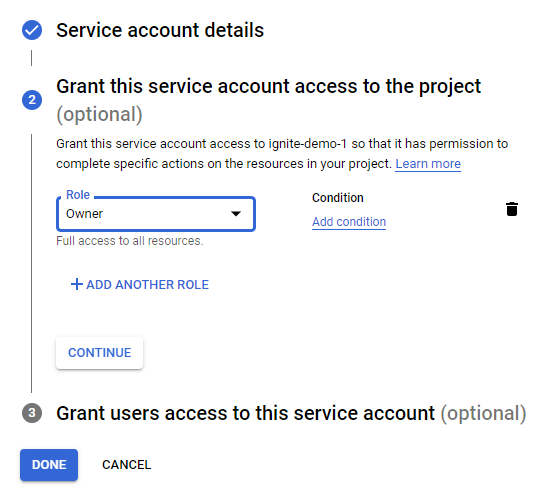The height and width of the screenshot is (491, 544).
Task: Click the Grant this service account access heading
Action: pos(269,86)
